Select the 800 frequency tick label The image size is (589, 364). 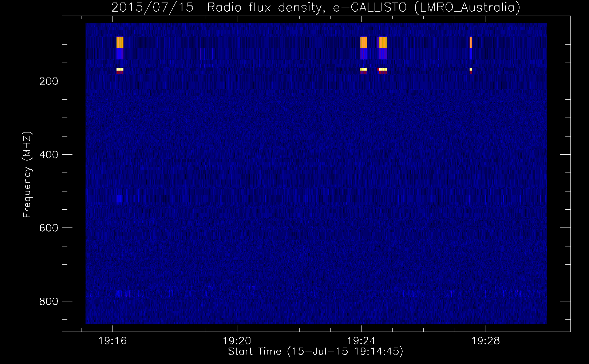(x=49, y=301)
